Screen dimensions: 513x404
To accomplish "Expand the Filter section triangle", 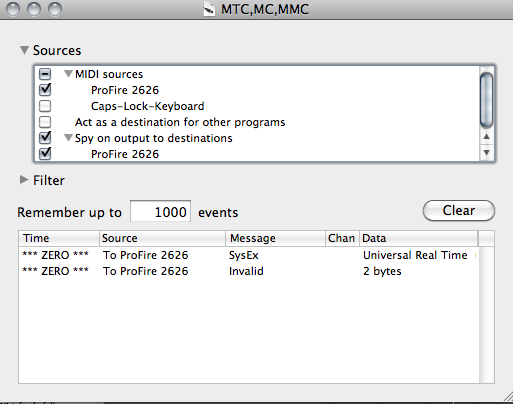I will tap(24, 180).
